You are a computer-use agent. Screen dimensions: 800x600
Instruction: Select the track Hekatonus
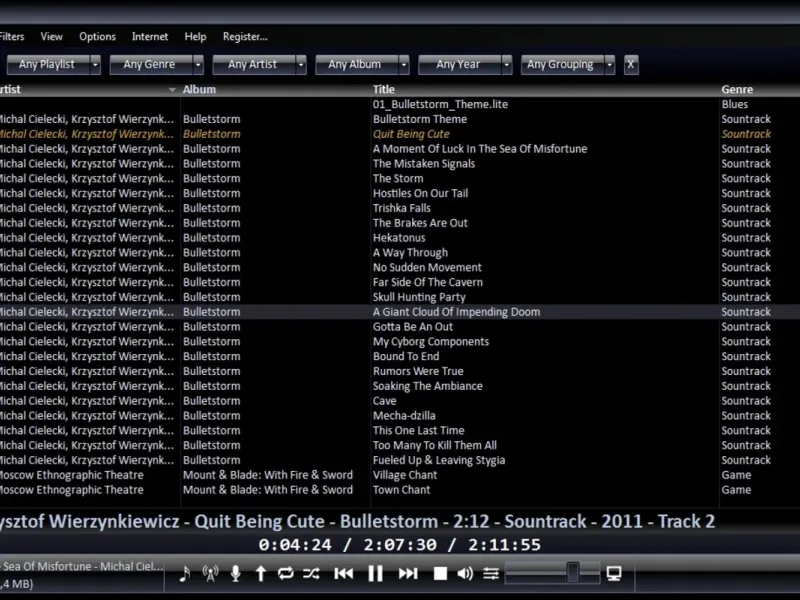coord(399,238)
